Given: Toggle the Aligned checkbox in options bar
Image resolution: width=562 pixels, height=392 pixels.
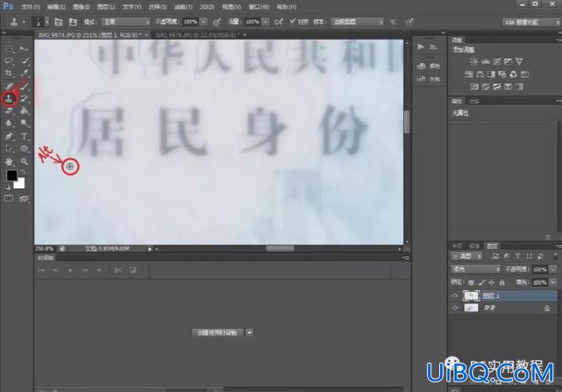Looking at the screenshot, I should (293, 22).
